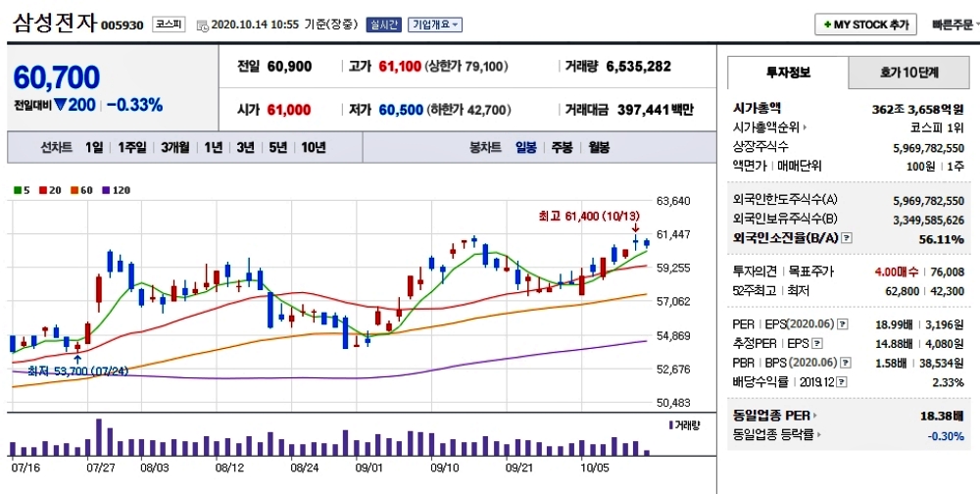Screen dimensions: 980x494
Task: Click the 거래량 value 6,535,282
Action: [x=639, y=67]
